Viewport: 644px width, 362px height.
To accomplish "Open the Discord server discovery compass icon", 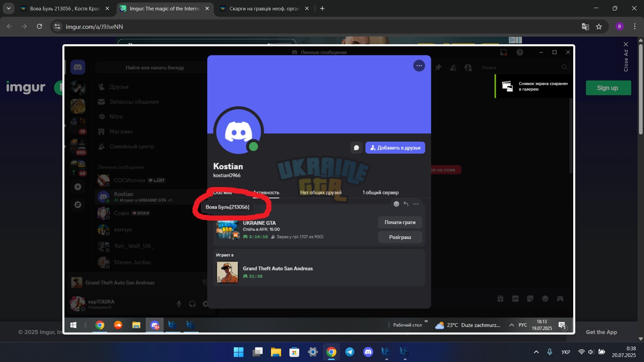I will tap(78, 204).
